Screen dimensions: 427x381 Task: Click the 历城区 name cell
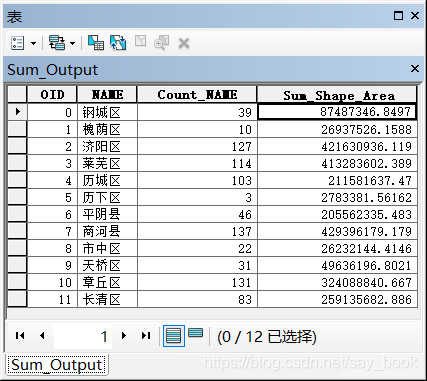click(107, 180)
